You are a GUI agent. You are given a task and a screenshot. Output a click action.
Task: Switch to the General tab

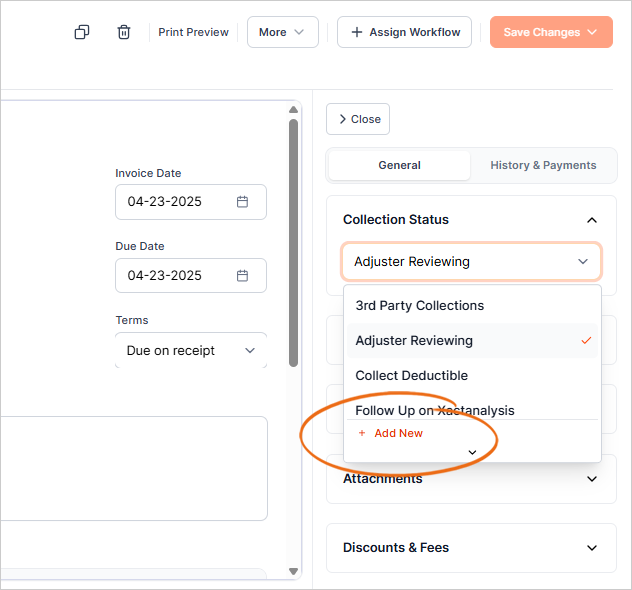(399, 165)
